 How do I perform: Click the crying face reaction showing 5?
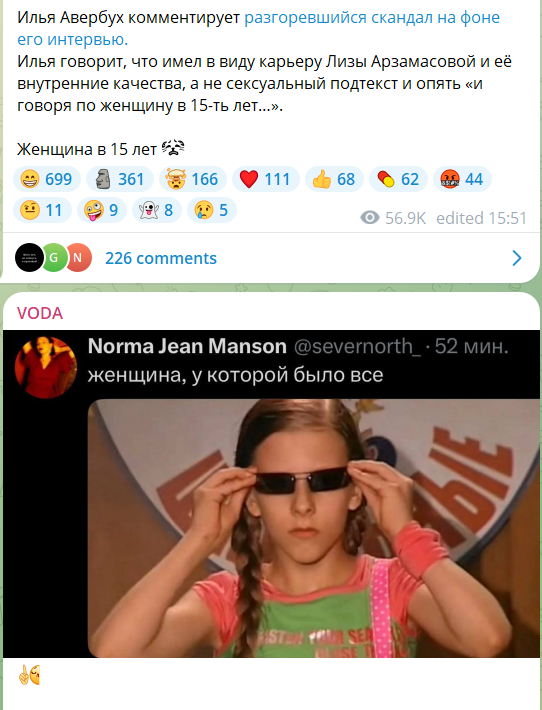point(212,210)
